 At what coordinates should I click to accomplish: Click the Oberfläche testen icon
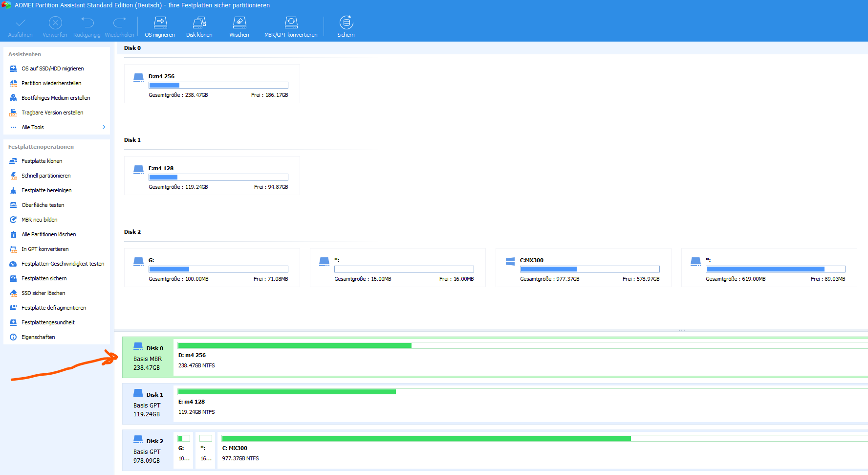pyautogui.click(x=13, y=205)
